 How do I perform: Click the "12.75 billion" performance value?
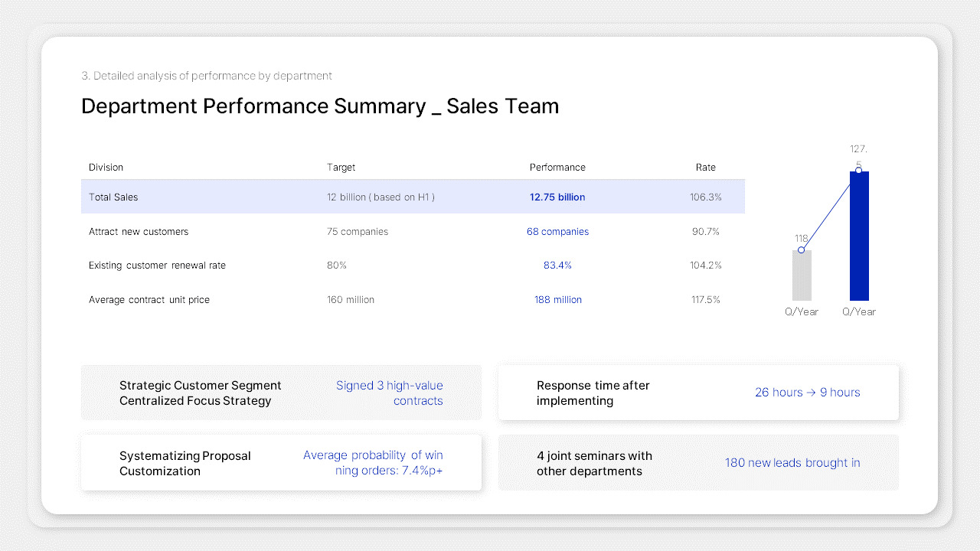click(x=557, y=197)
